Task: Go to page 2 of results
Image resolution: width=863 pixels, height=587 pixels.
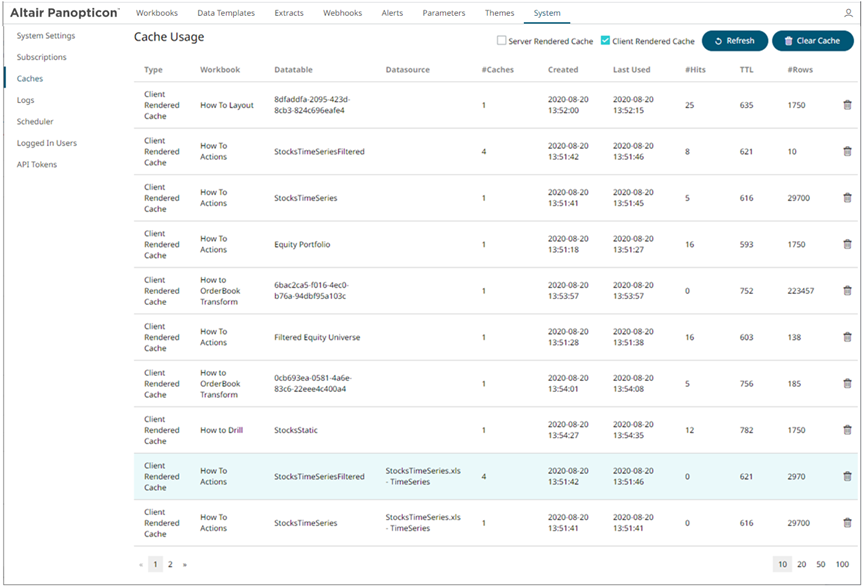Action: click(170, 565)
